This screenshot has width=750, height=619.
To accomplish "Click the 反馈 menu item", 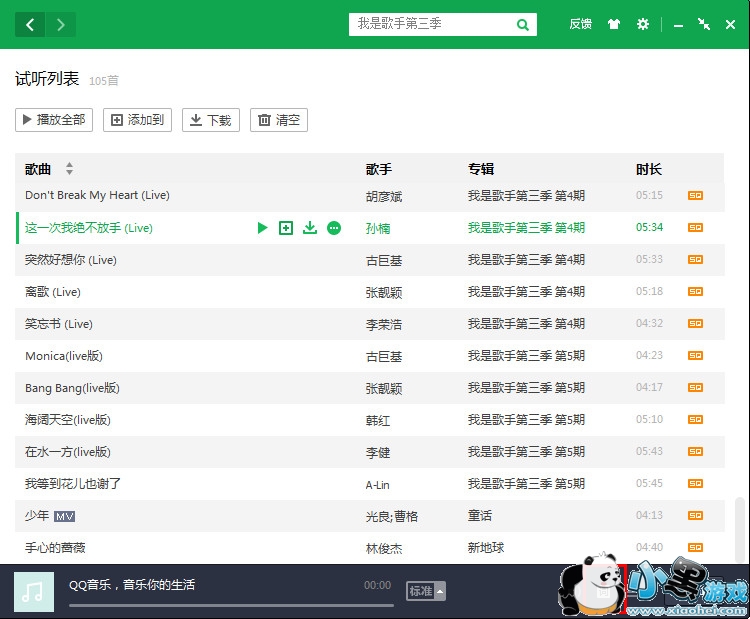I will pos(580,25).
